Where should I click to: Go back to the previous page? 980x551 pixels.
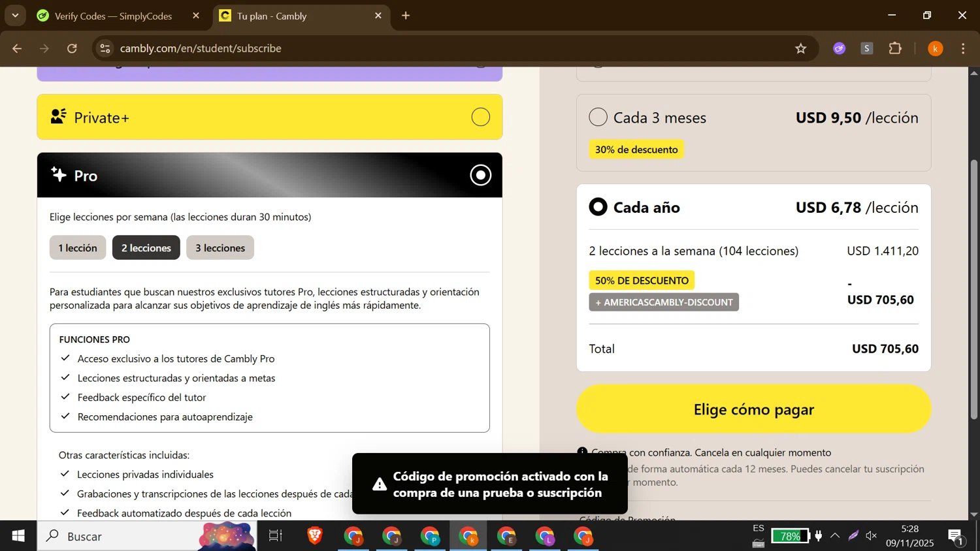point(17,48)
